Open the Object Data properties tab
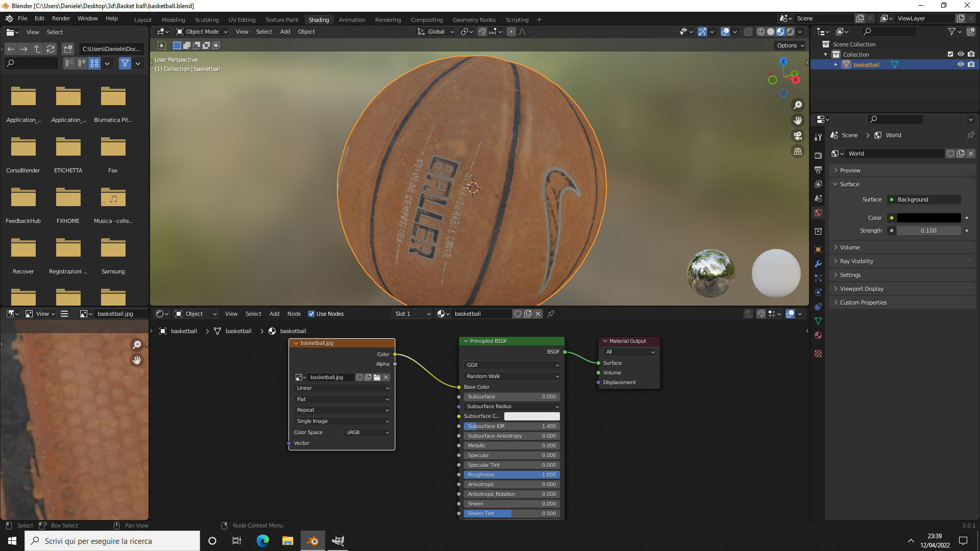Screen dimensions: 980x551 [818, 321]
